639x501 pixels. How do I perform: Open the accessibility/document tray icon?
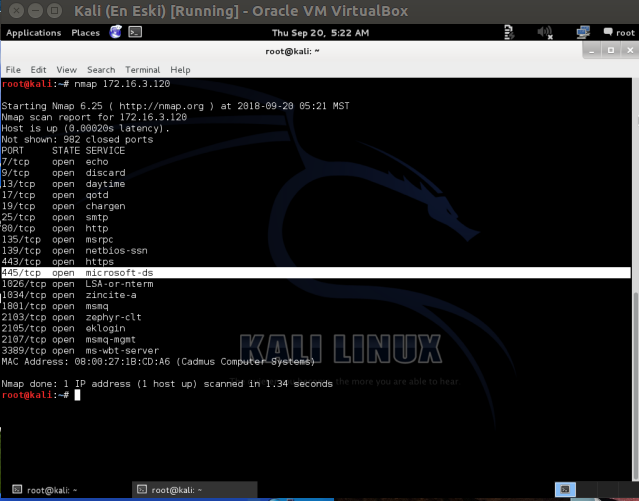coord(509,32)
